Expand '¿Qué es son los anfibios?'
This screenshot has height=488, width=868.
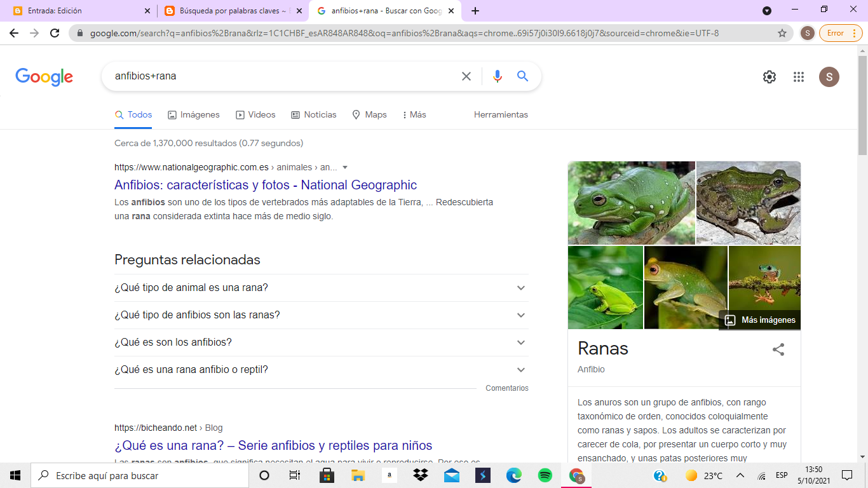[x=321, y=342]
